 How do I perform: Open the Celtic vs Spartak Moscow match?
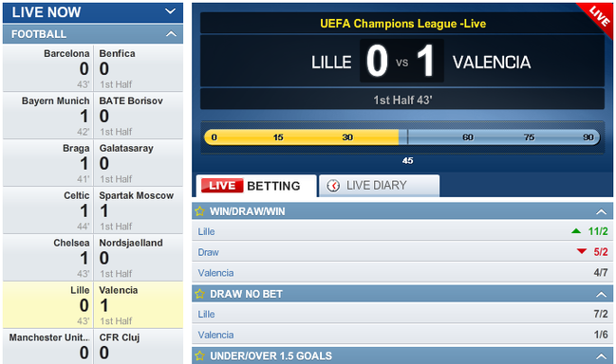[93, 210]
